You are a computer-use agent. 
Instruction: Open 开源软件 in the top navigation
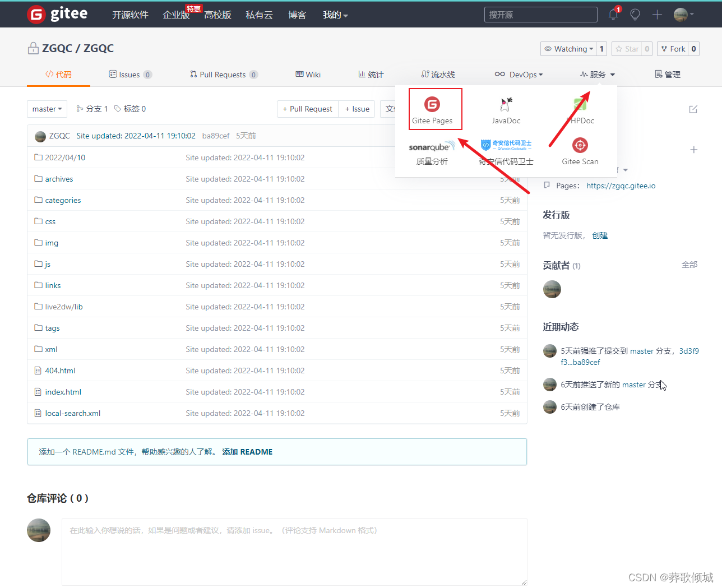click(130, 15)
